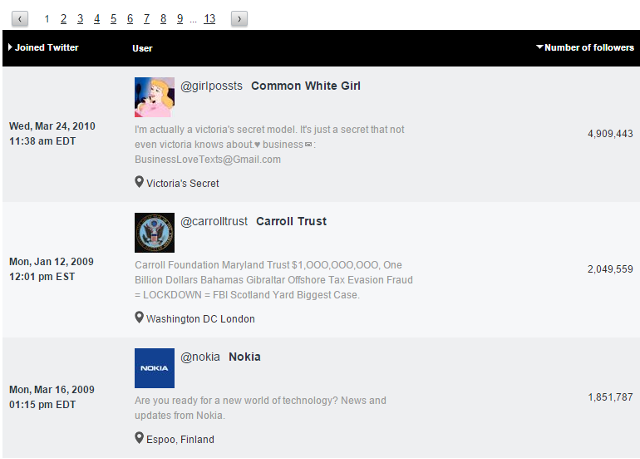Select the Washington DC London location text
640x459 pixels.
[x=200, y=319]
